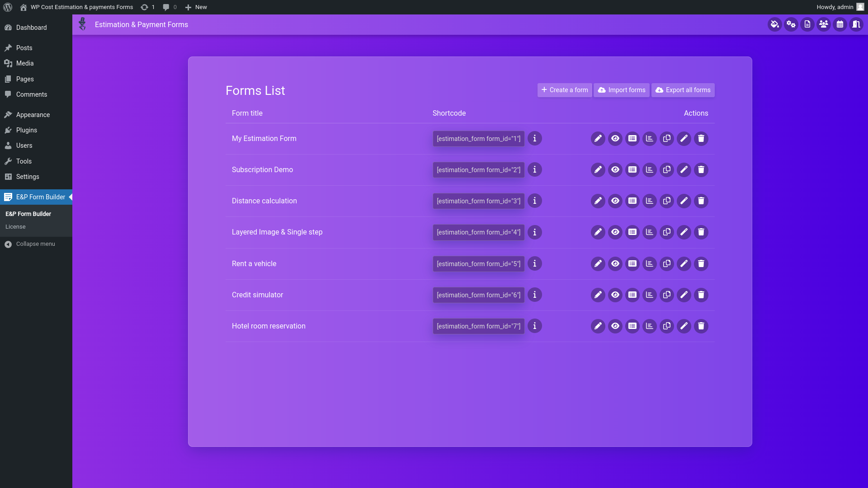Open the paint bucket theme settings icon

(x=775, y=24)
